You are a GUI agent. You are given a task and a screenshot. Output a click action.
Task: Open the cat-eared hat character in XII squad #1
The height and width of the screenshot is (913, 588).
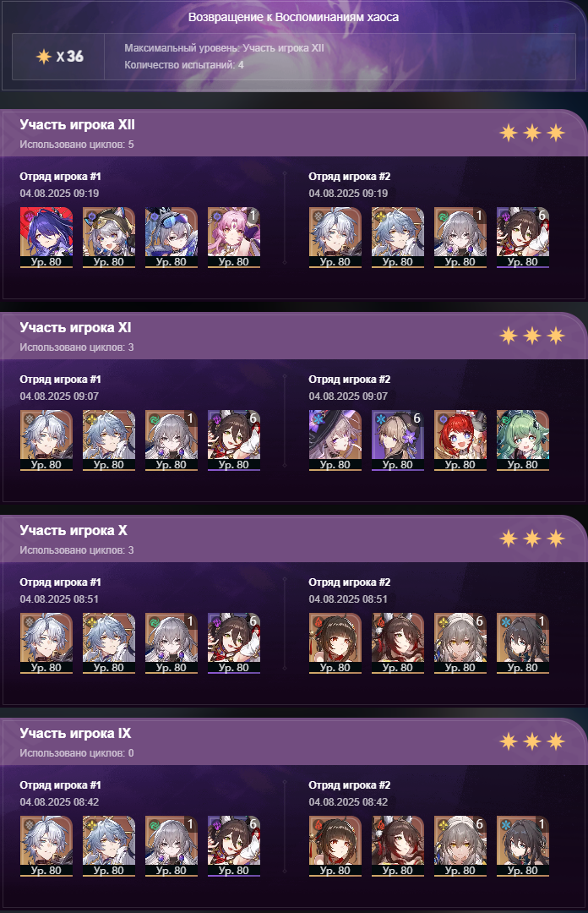tap(109, 238)
